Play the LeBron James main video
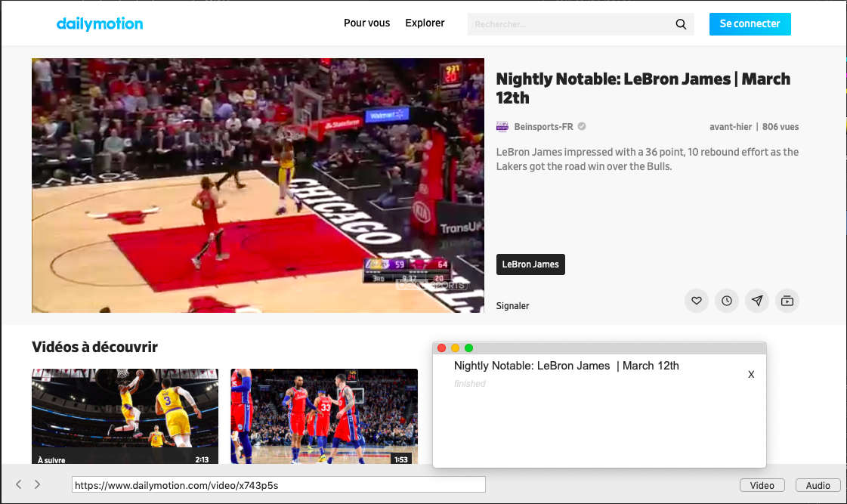 click(x=258, y=185)
